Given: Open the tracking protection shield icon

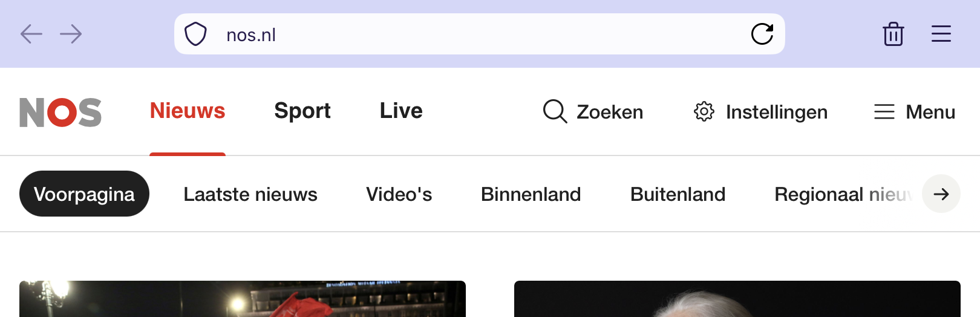Looking at the screenshot, I should 195,34.
